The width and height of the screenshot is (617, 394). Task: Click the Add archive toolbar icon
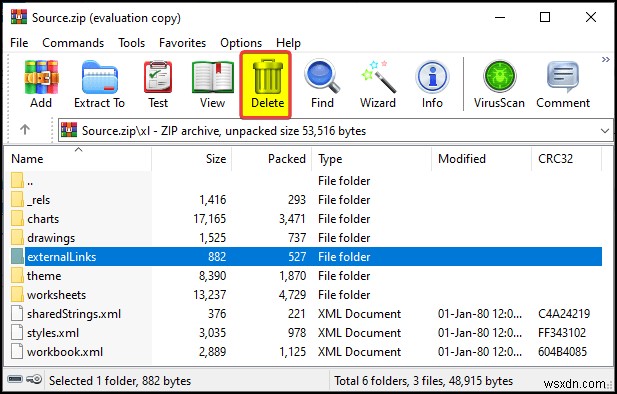point(41,77)
